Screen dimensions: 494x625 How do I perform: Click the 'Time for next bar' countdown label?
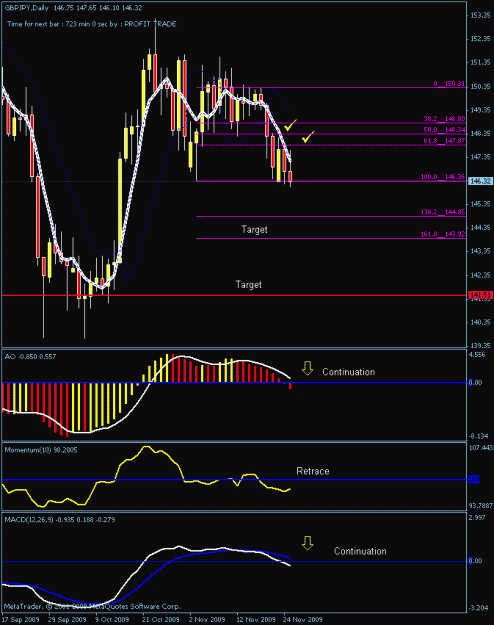92,24
